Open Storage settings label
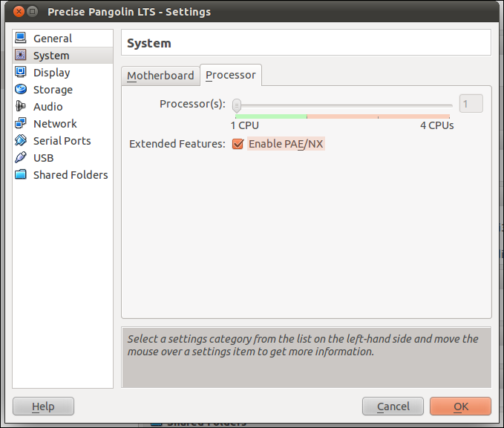 click(x=53, y=90)
